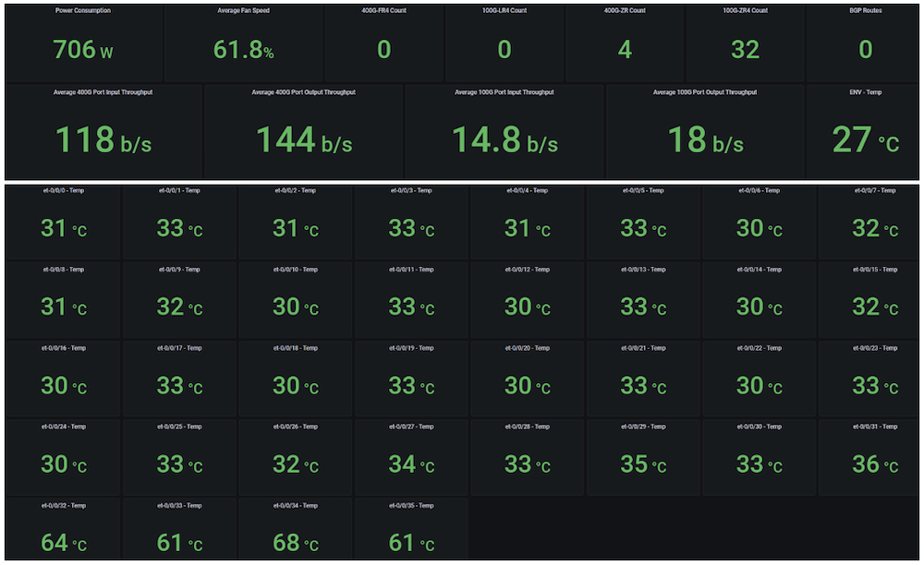Viewport: 924px width, 565px height.
Task: Click the 100G-LR4 Count panel value
Action: (x=504, y=50)
